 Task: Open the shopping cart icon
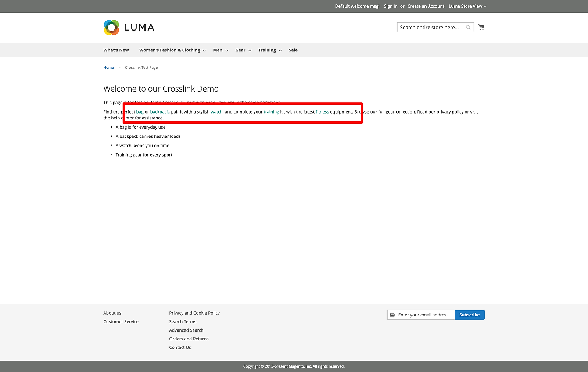click(481, 27)
